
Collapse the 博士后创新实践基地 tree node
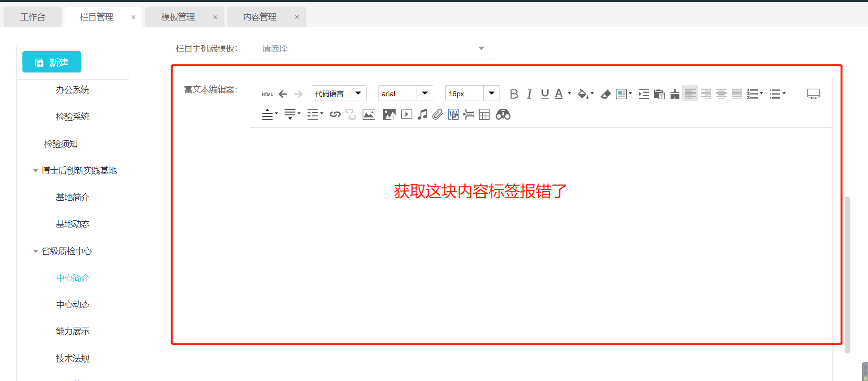point(35,171)
